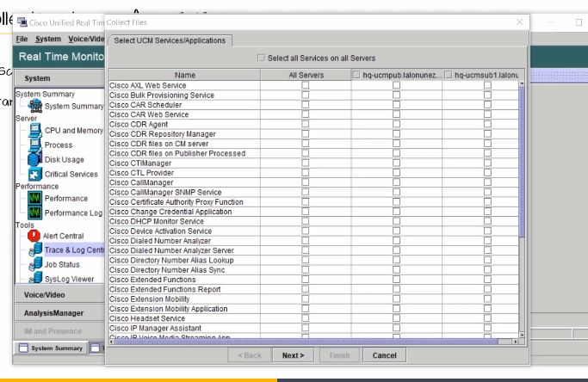This screenshot has width=588, height=382.
Task: Check All Servers for Cisco CallManager
Action: click(x=306, y=182)
